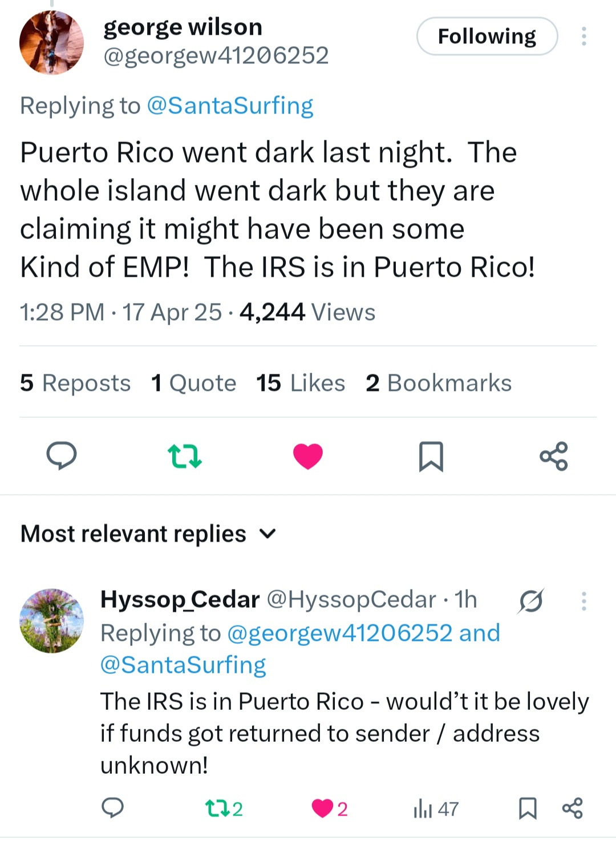Open more options on george wilson's post
Screen dimensions: 616x844
583,36
